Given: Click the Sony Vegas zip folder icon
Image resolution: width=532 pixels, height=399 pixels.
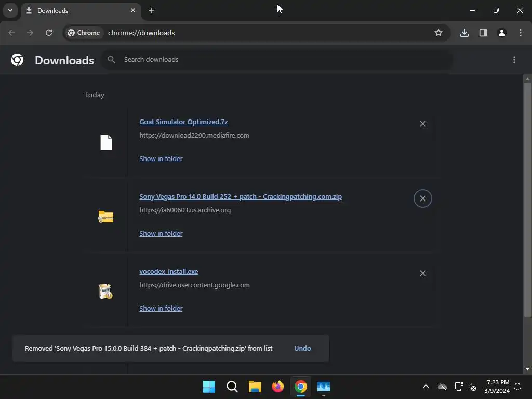Looking at the screenshot, I should point(106,217).
